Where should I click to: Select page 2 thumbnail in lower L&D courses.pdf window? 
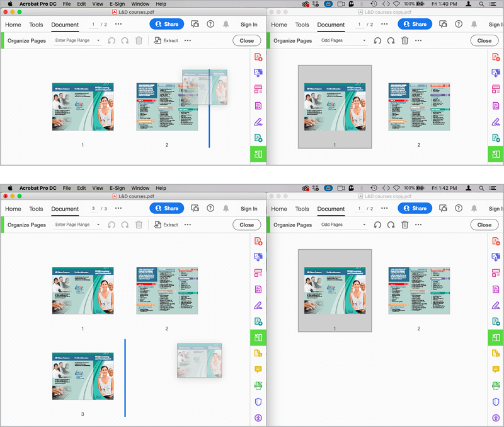(167, 291)
